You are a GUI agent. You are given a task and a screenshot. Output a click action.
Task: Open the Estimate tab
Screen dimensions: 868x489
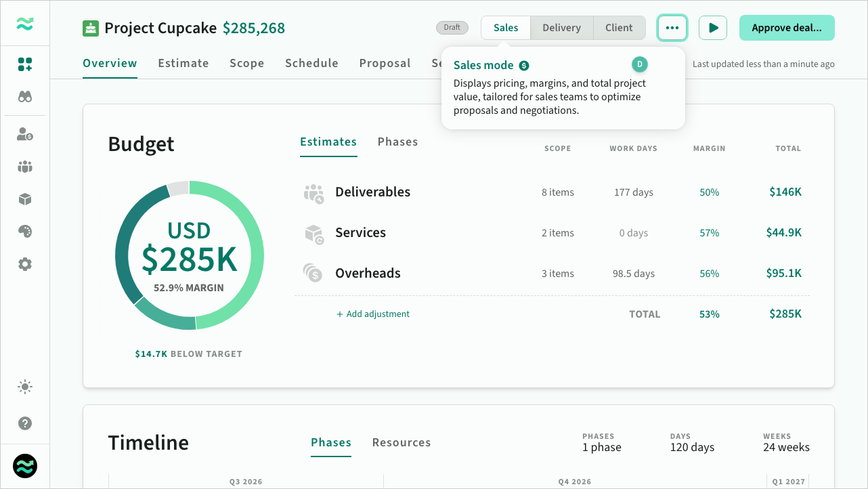click(x=183, y=63)
